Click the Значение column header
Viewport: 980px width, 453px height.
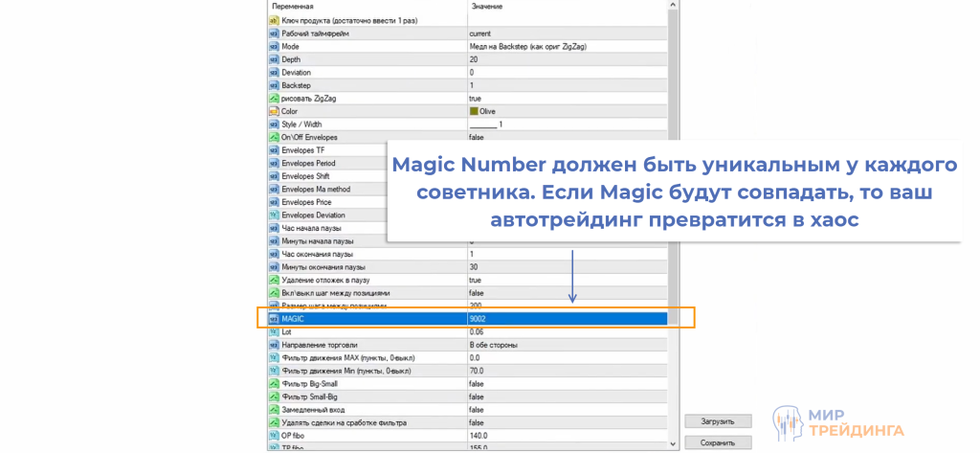[565, 7]
